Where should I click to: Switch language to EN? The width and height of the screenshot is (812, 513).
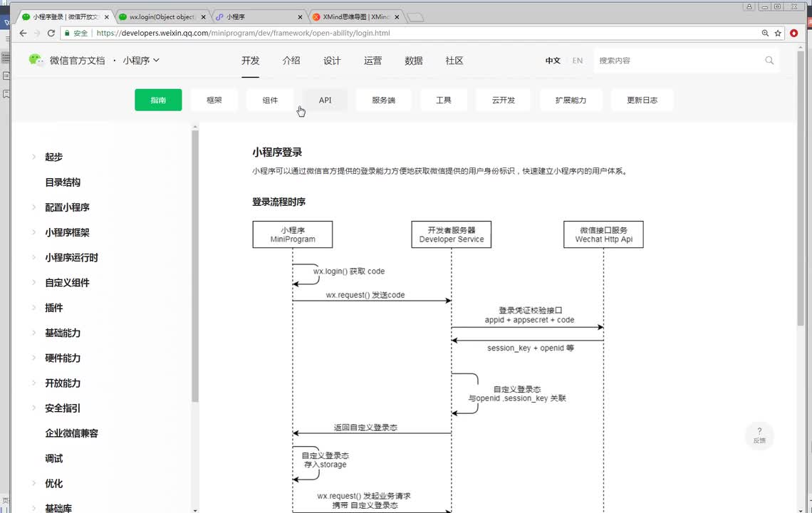pyautogui.click(x=578, y=61)
